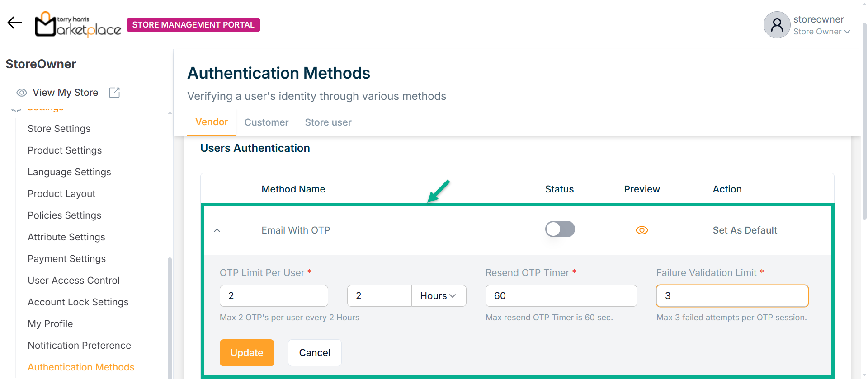Viewport: 868px width, 379px height.
Task: Collapse the Email With OTP row
Action: [217, 230]
